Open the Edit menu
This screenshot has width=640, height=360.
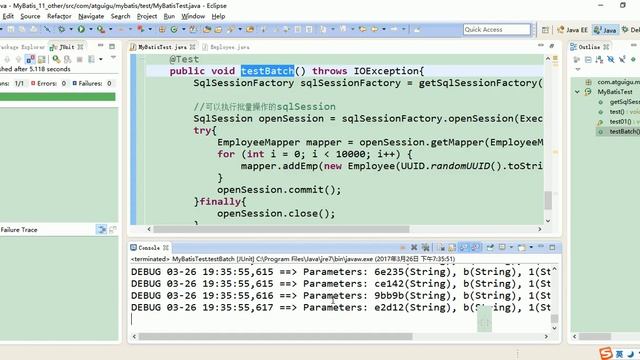(8, 16)
